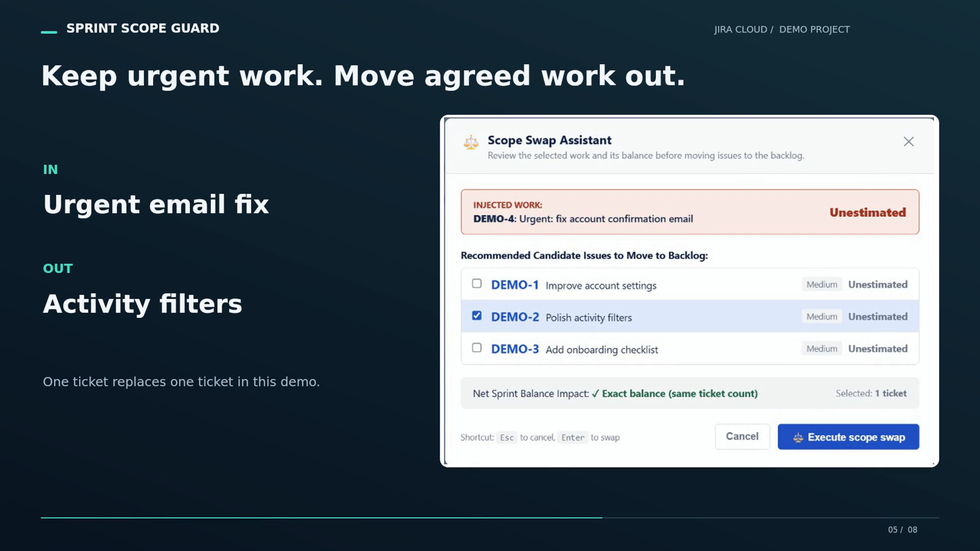Screen dimensions: 980x551
Task: Click the 'Selected: 1 ticket' counter
Action: [x=871, y=393]
